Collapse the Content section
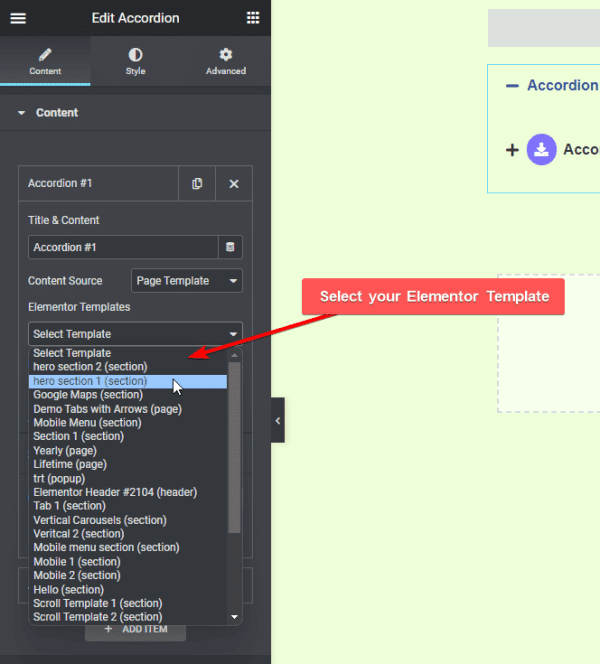The width and height of the screenshot is (600, 664). pyautogui.click(x=22, y=113)
